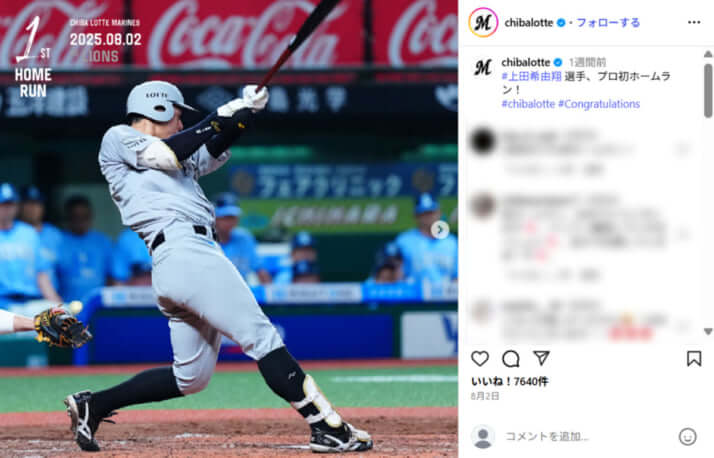Open the three-dot more options menu
The width and height of the screenshot is (714, 458).
click(694, 22)
